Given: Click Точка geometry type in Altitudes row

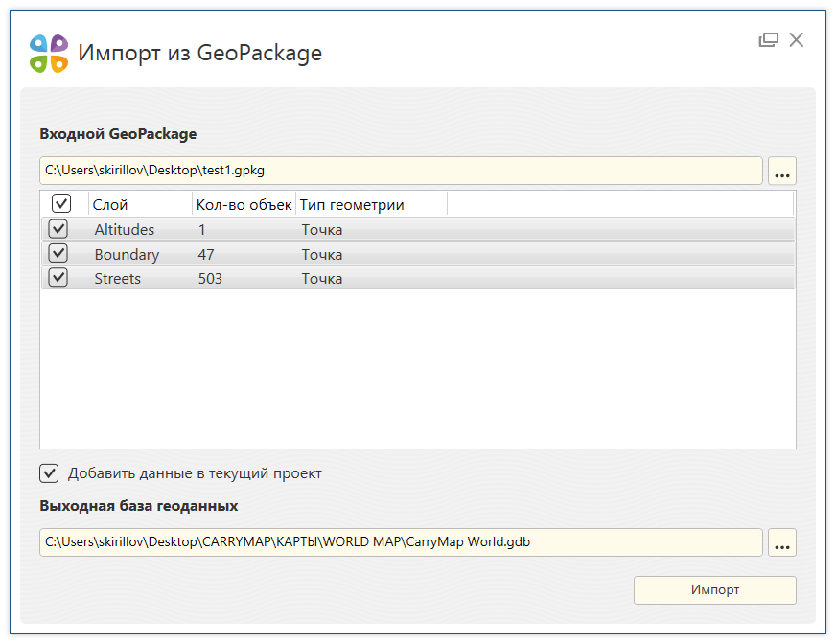Looking at the screenshot, I should (322, 230).
